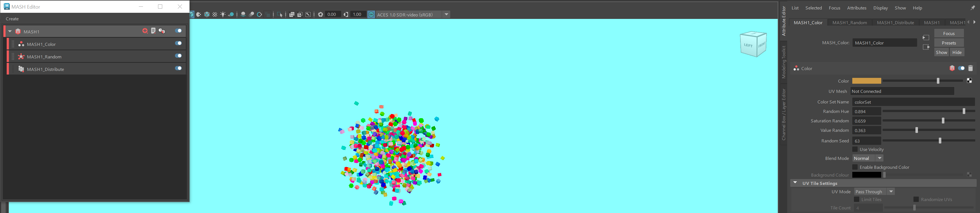Click the orange Color swatch
The height and width of the screenshot is (213, 980).
866,81
